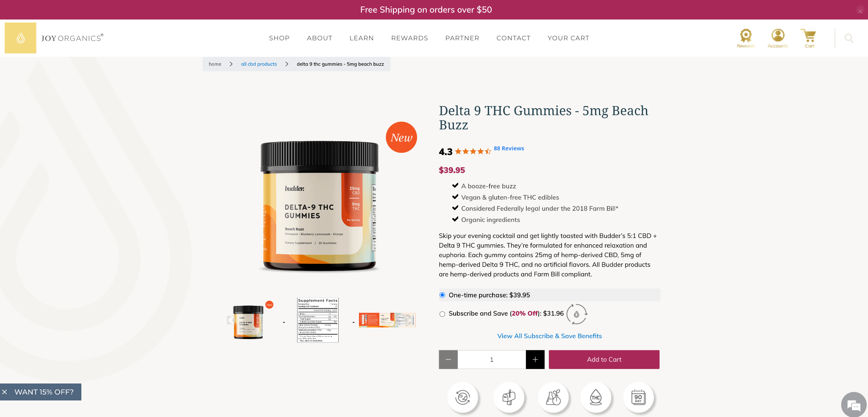Screen dimensions: 868x417
Task: Open the live chat bubble
Action: click(854, 405)
